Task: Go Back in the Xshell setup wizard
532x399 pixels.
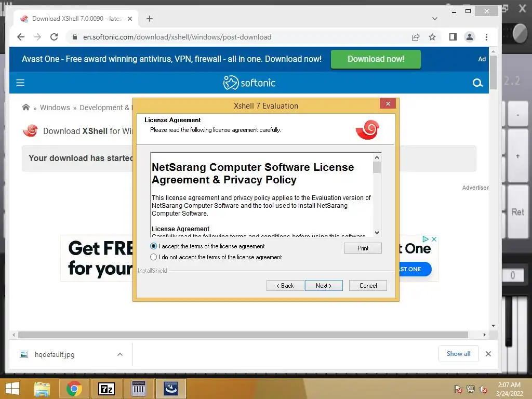Action: coord(285,285)
